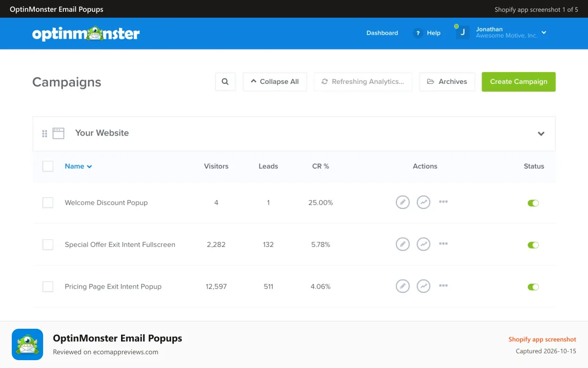Sort campaigns by Name column
The height and width of the screenshot is (368, 588).
click(78, 166)
